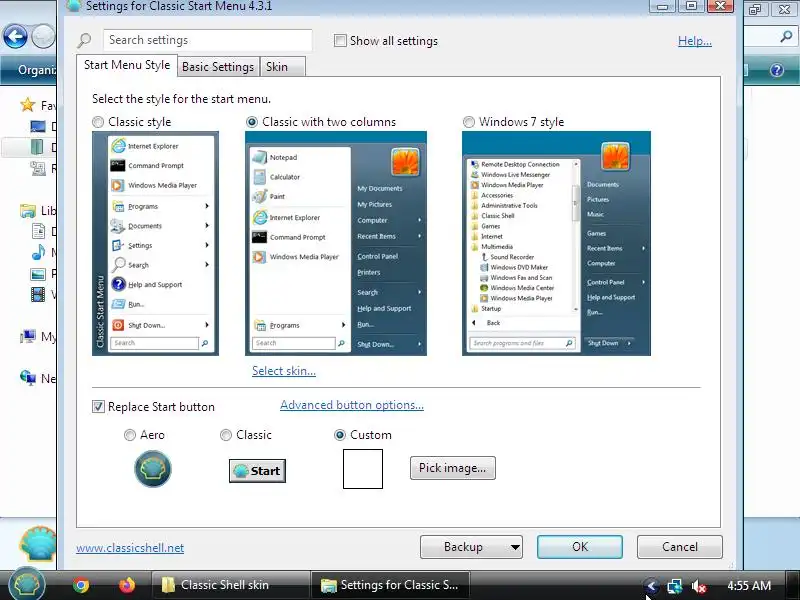Image resolution: width=800 pixels, height=600 pixels.
Task: Choose the Classic button radio option
Action: 226,435
